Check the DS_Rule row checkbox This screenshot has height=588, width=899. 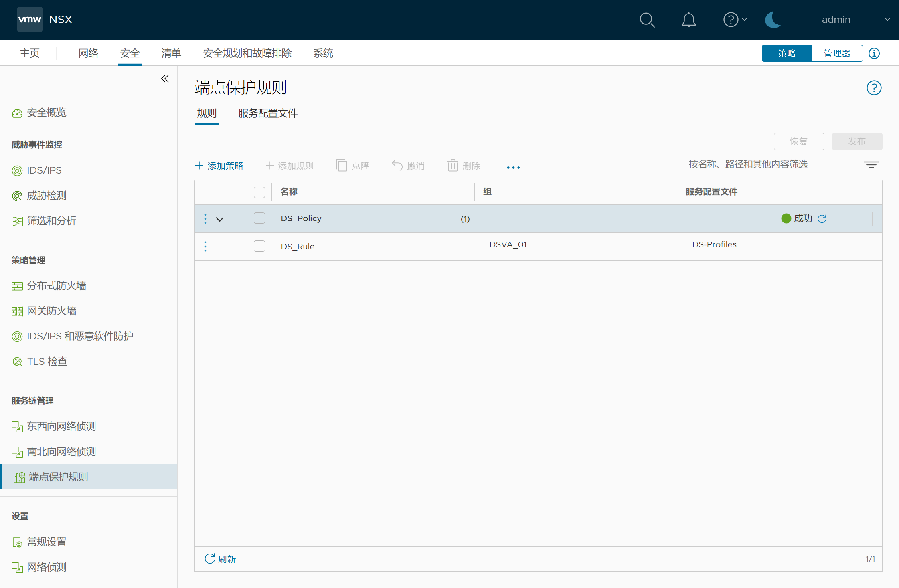click(259, 246)
